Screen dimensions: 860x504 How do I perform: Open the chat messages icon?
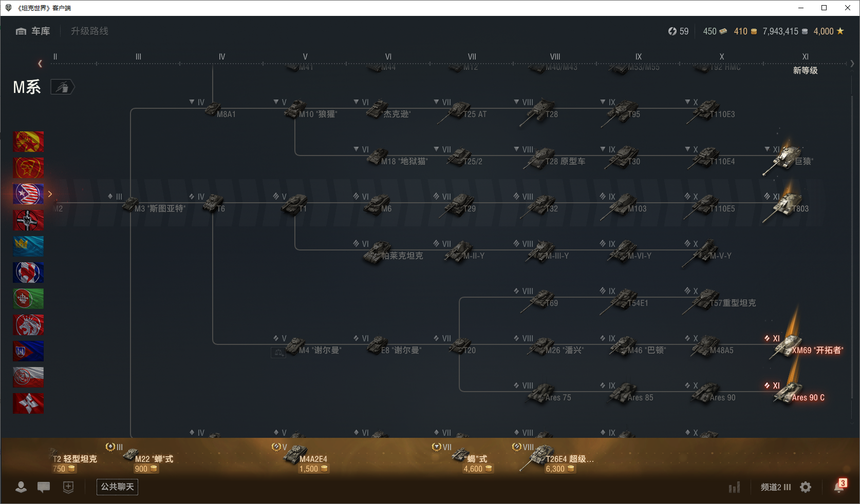tap(44, 487)
